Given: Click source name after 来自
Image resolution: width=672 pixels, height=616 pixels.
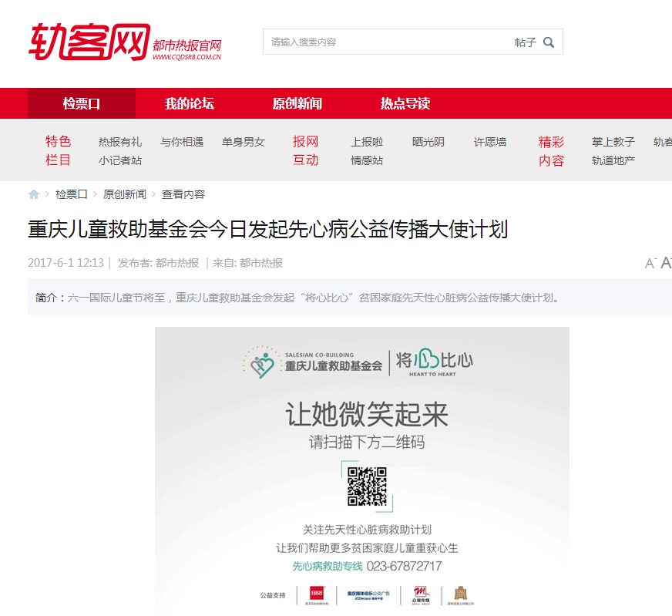Looking at the screenshot, I should pos(261,263).
